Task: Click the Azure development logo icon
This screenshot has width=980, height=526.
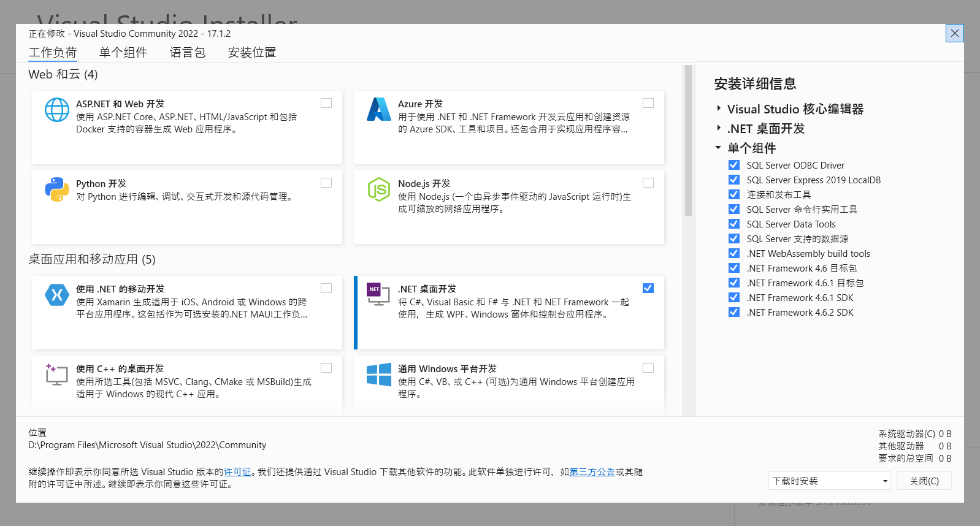Action: pyautogui.click(x=379, y=110)
